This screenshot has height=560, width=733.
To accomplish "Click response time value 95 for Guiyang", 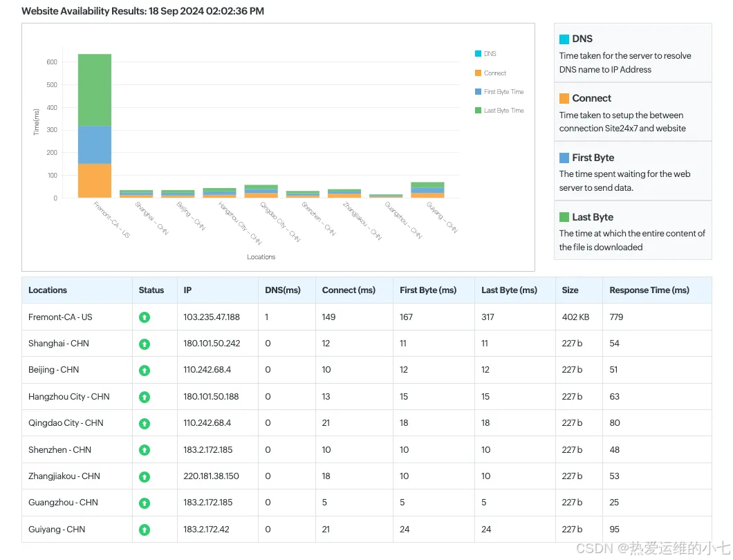I will coord(614,529).
